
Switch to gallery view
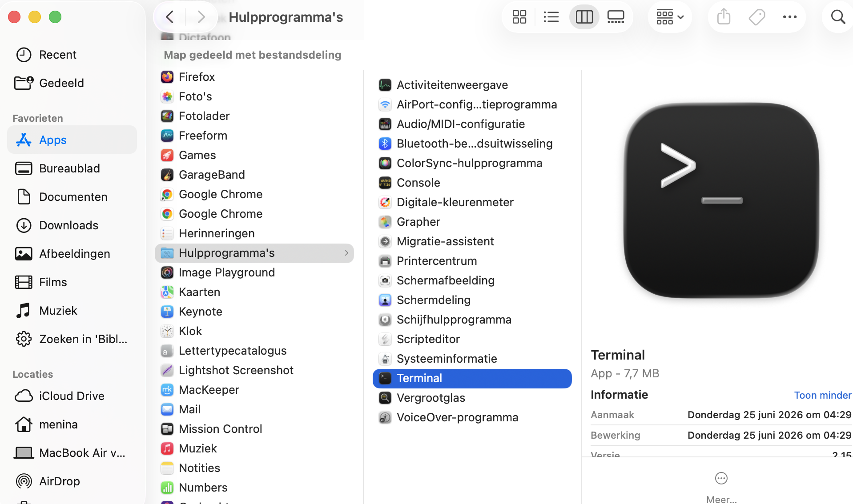616,17
